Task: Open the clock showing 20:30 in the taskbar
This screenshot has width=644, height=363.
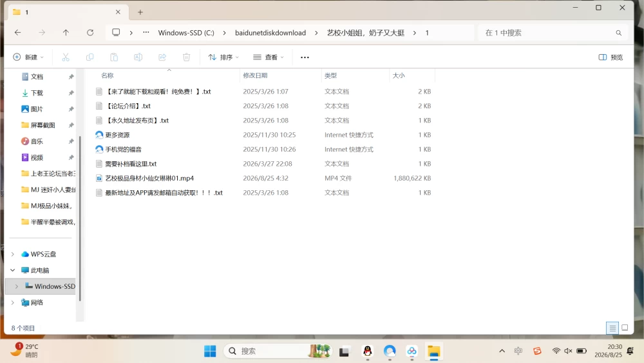Action: click(609, 351)
